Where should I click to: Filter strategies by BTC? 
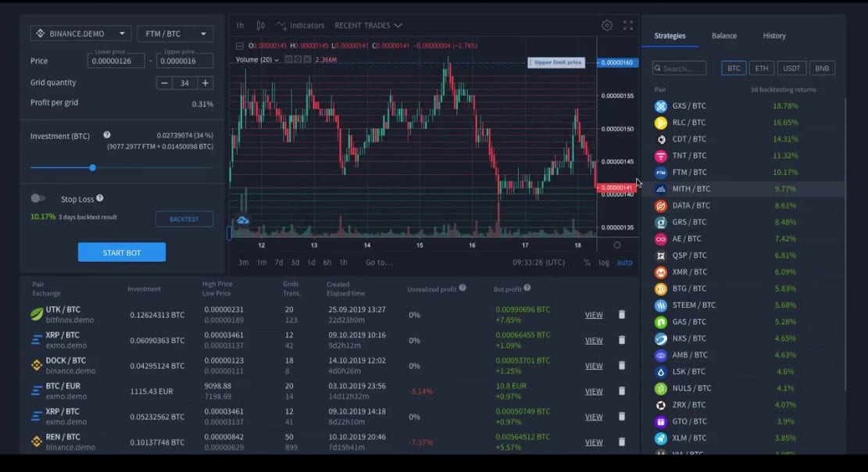tap(734, 68)
